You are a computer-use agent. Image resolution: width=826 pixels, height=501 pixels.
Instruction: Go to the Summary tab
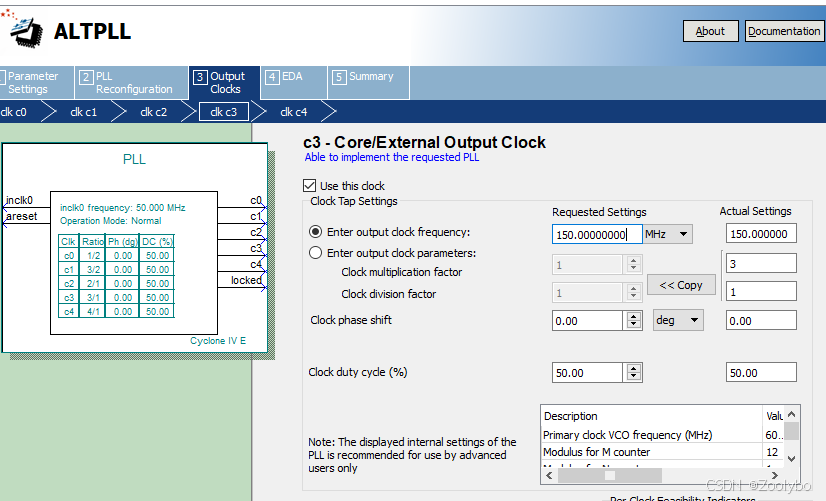point(368,82)
